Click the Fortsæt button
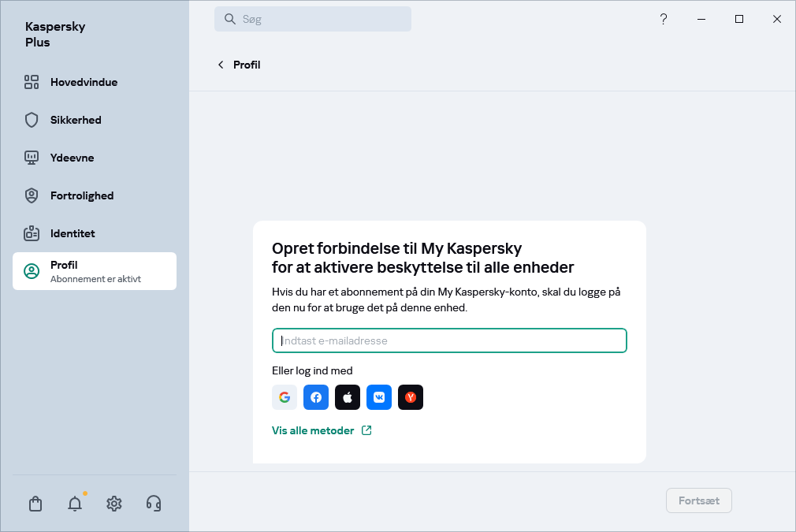The image size is (796, 532). [x=698, y=500]
